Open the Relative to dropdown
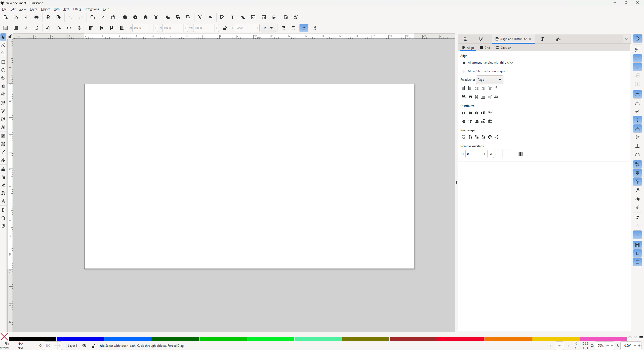Screen dimensions: 644x350 point(490,79)
